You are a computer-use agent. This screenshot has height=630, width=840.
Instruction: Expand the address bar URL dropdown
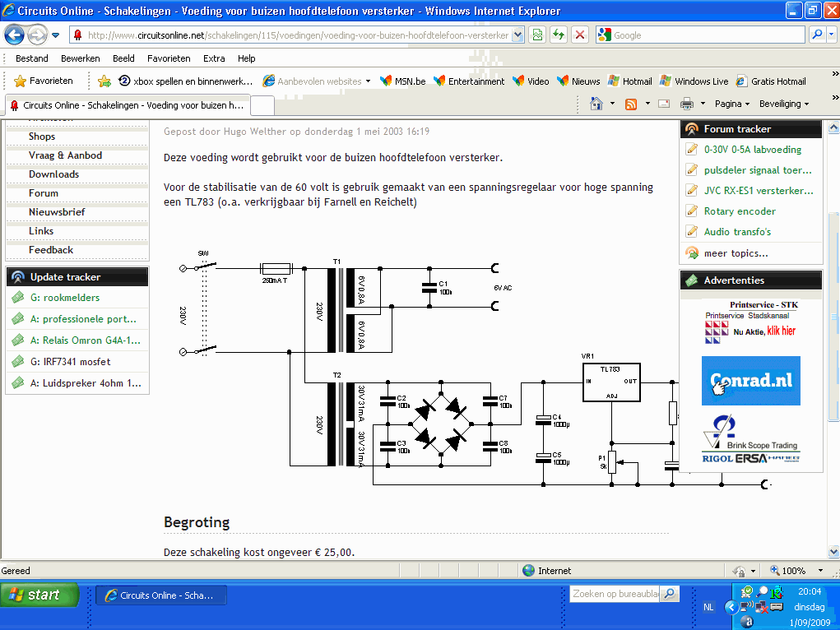[517, 35]
